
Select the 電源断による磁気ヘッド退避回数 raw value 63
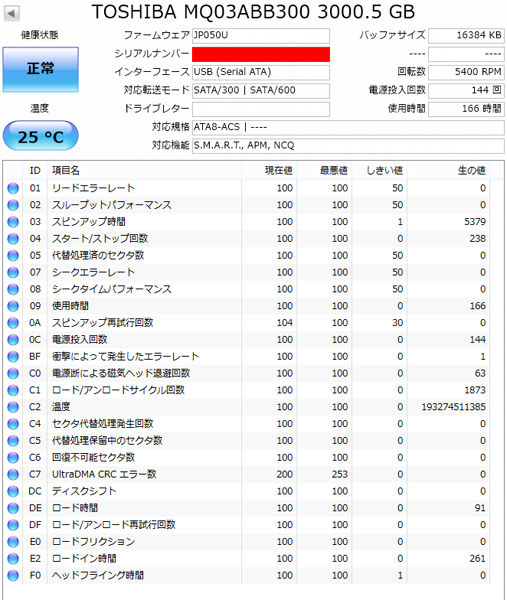480,373
